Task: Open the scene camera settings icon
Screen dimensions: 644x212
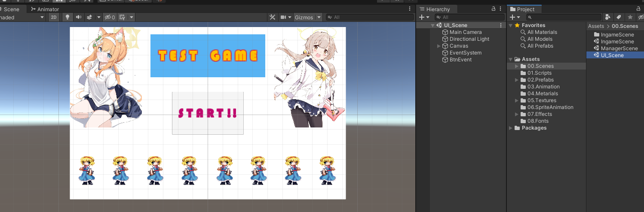Action: (x=283, y=17)
